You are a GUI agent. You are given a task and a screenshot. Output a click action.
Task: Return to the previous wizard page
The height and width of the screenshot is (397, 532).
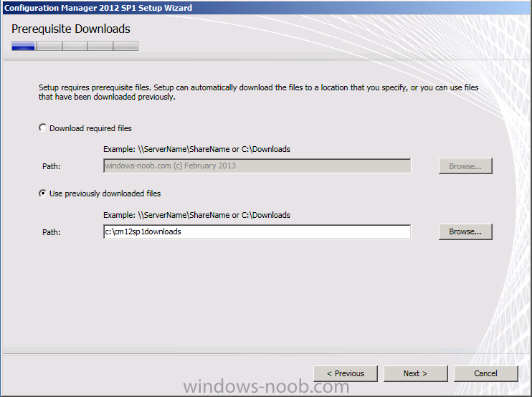[346, 373]
